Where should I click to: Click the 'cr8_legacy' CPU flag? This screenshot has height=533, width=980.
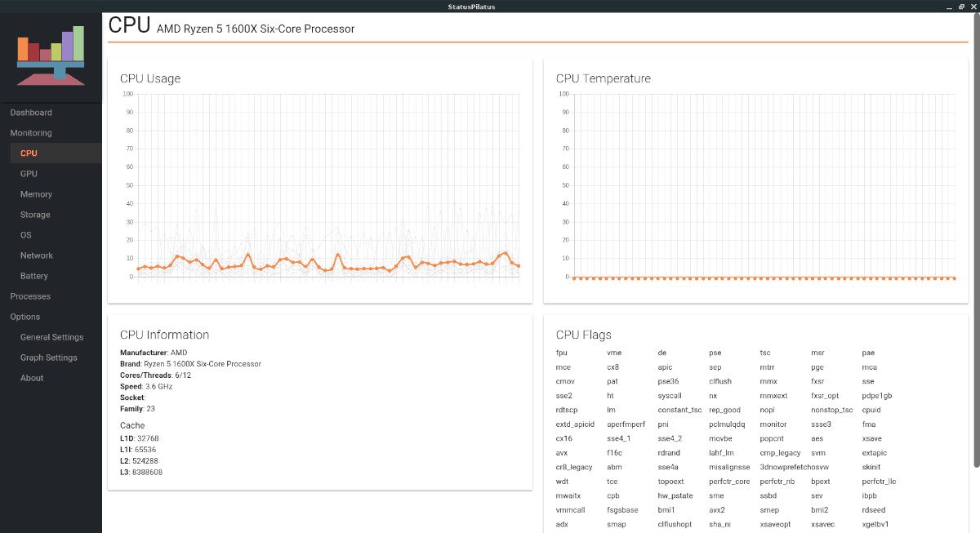point(574,467)
